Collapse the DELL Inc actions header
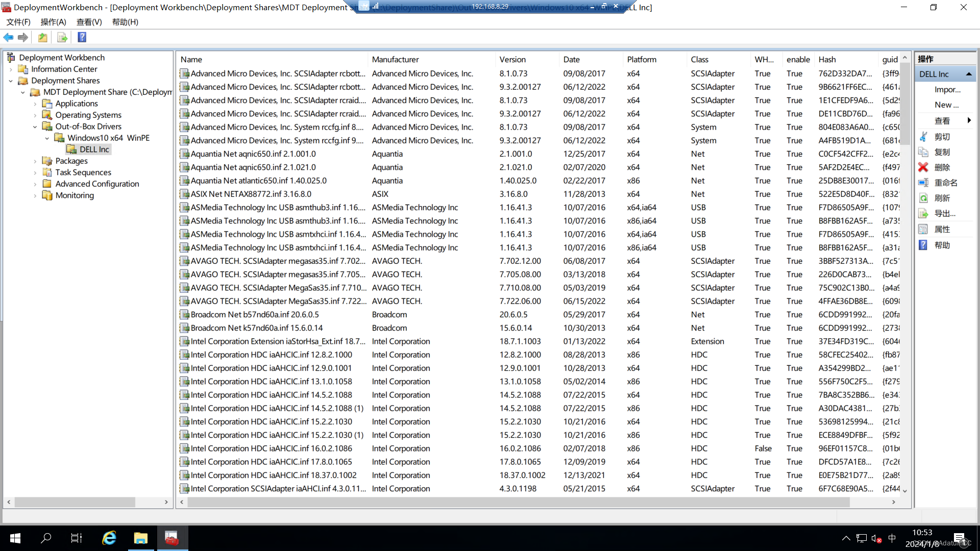Screen dimensions: 980x551 968,74
